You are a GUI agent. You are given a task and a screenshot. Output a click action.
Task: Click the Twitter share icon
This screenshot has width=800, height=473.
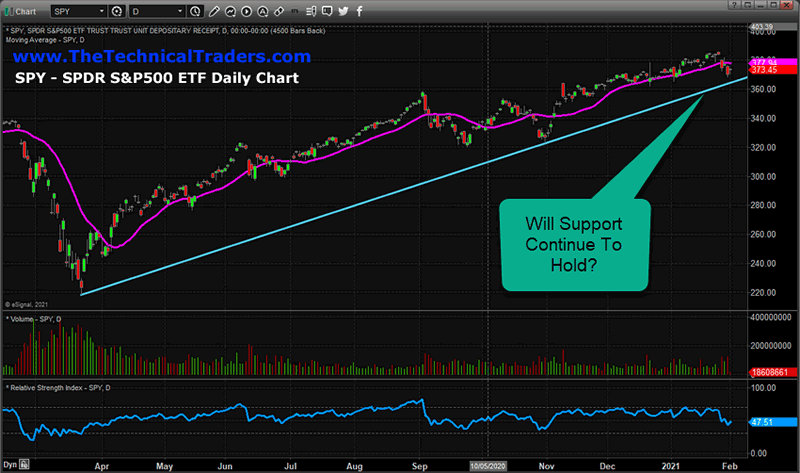pos(343,11)
